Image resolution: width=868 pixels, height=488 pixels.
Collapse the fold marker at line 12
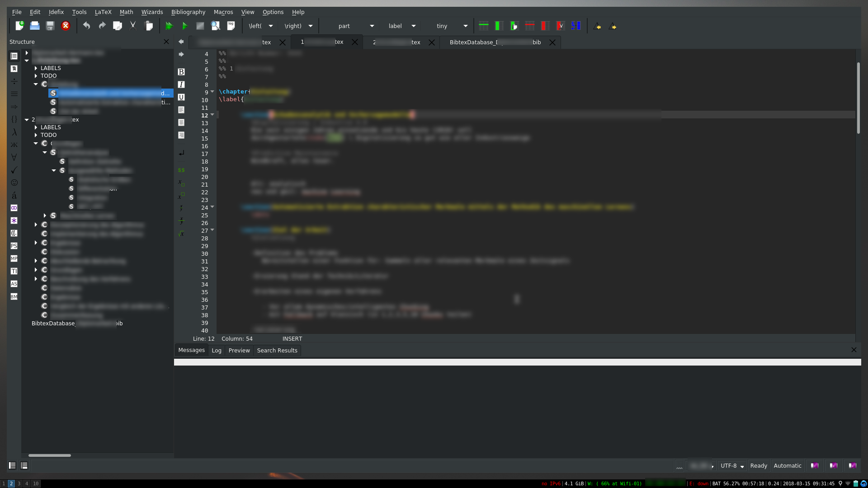click(x=212, y=115)
